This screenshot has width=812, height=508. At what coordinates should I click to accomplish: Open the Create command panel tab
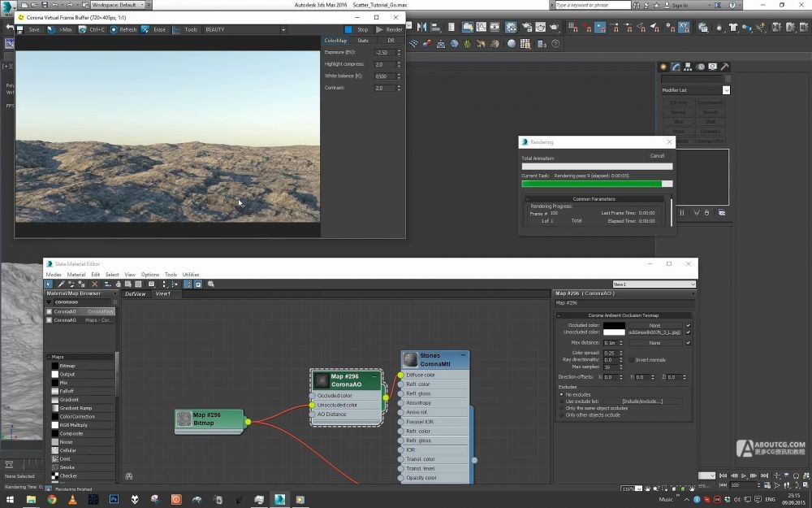[663, 67]
